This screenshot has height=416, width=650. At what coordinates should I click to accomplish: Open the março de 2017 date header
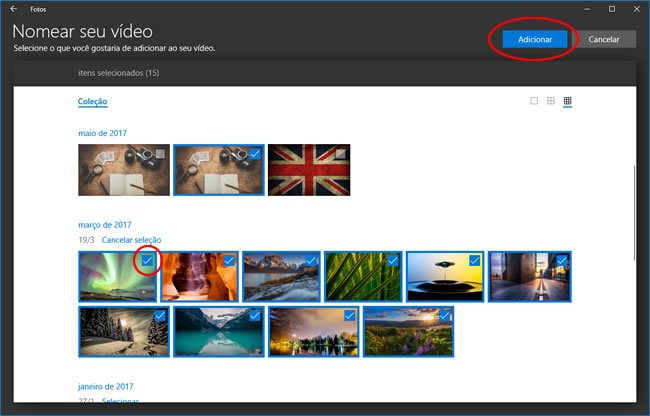[105, 225]
